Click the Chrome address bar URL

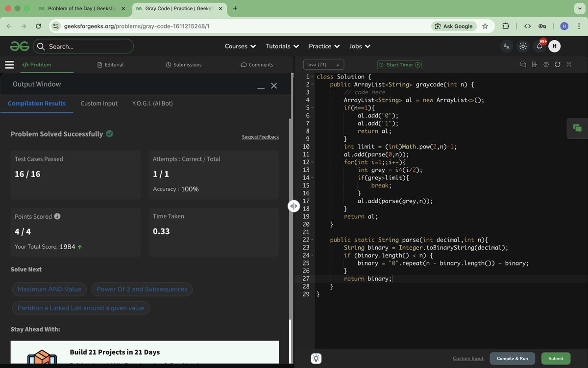tap(137, 26)
